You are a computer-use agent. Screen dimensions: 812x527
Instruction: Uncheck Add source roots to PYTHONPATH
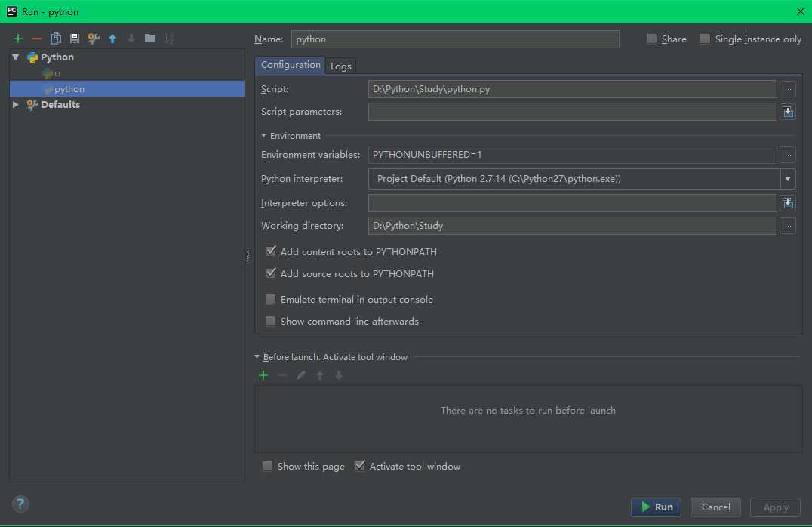[270, 273]
